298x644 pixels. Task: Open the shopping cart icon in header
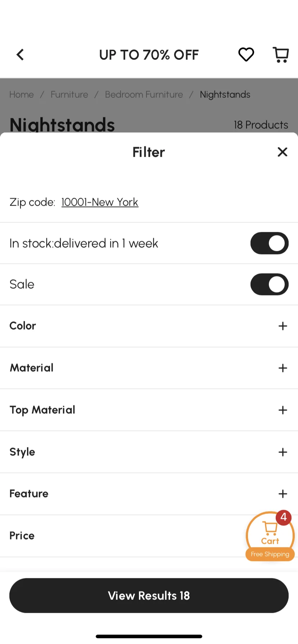(281, 55)
